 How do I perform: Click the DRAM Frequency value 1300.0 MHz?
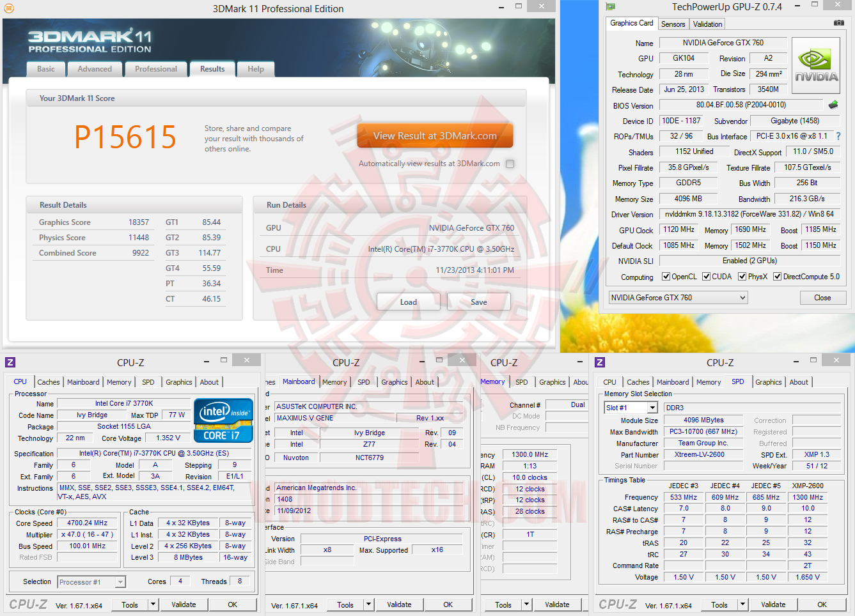[530, 454]
